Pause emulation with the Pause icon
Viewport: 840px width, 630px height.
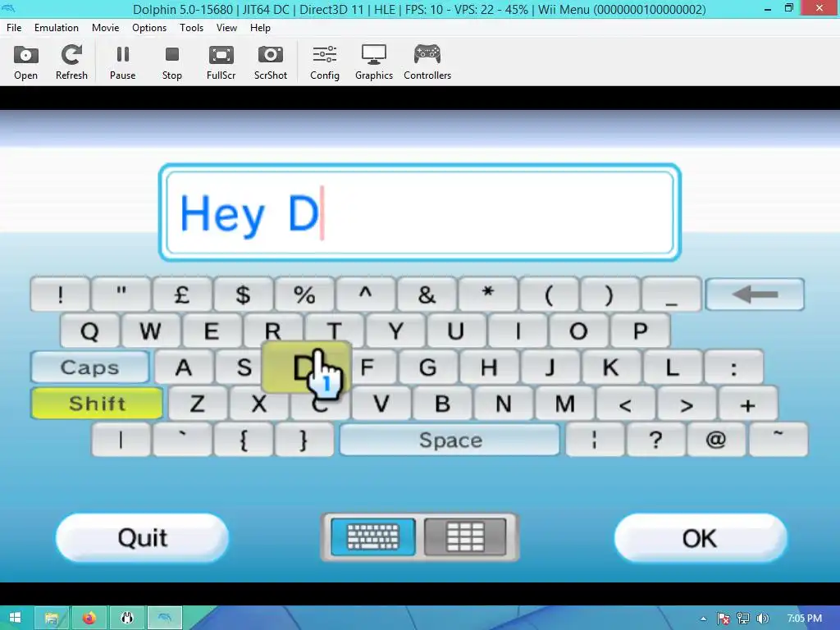(123, 62)
